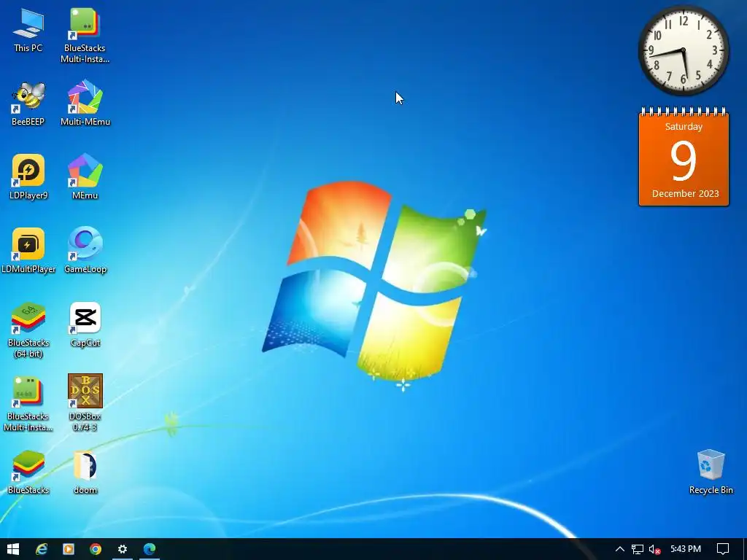Image resolution: width=747 pixels, height=560 pixels.
Task: Select the BlueStacks Multi-Instance icon beside This PC
Action: click(x=85, y=35)
